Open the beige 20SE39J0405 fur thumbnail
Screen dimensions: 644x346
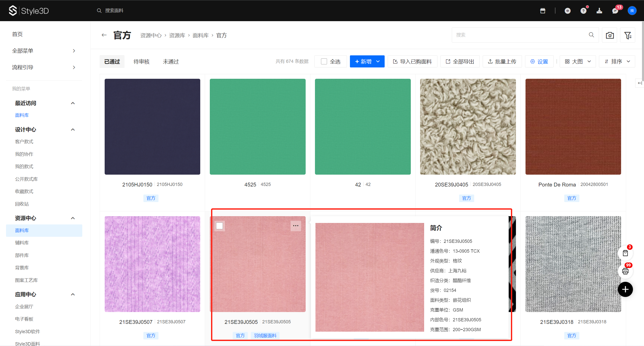(468, 127)
